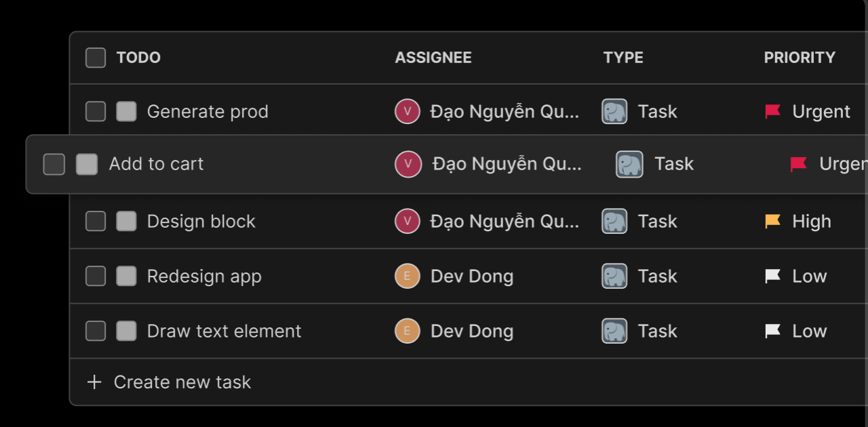Image resolution: width=868 pixels, height=427 pixels.
Task: Click the Low flag on Draw text element
Action: [x=772, y=331]
